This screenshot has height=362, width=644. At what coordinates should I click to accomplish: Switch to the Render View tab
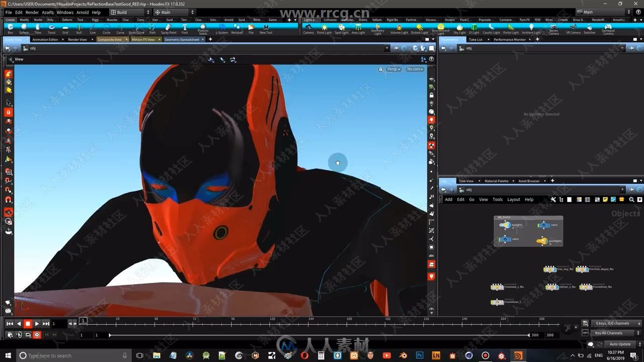77,39
